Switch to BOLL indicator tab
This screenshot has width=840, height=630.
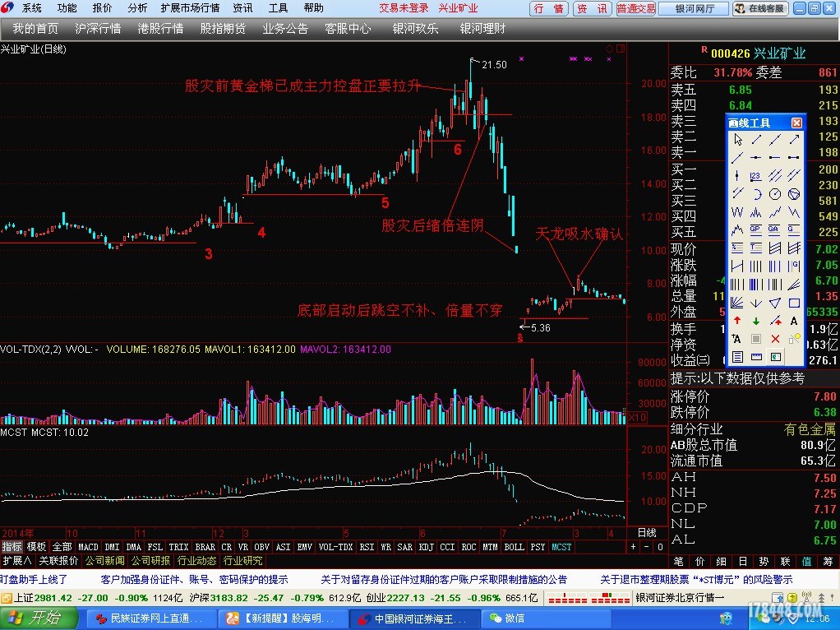[515, 547]
